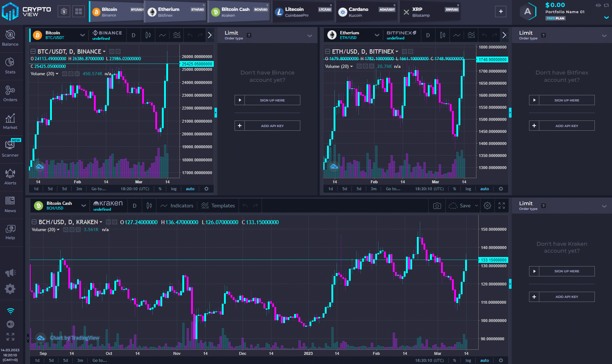Open the Etherium ETH/USD pair dropdown
The width and height of the screenshot is (612, 364).
(x=377, y=35)
